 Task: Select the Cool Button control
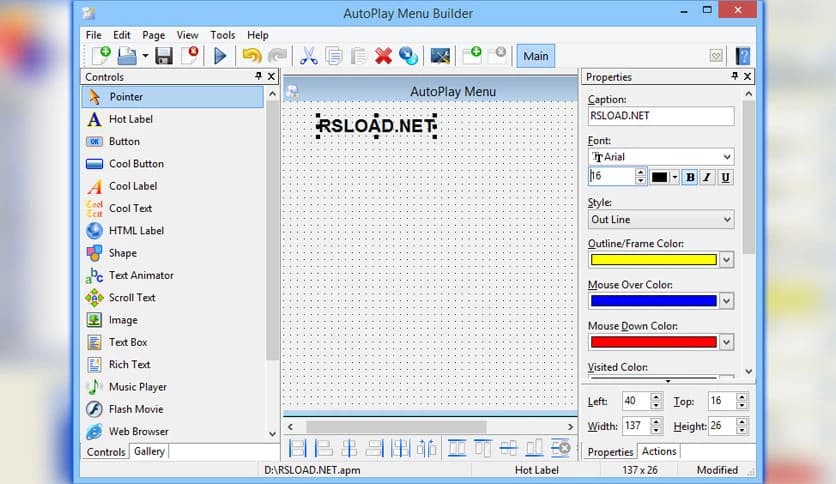(173, 164)
